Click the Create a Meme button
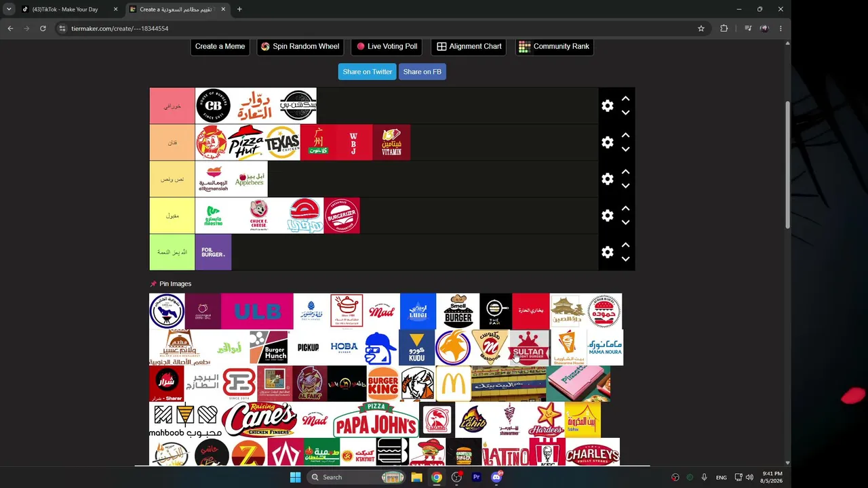The height and width of the screenshot is (488, 868). tap(220, 46)
